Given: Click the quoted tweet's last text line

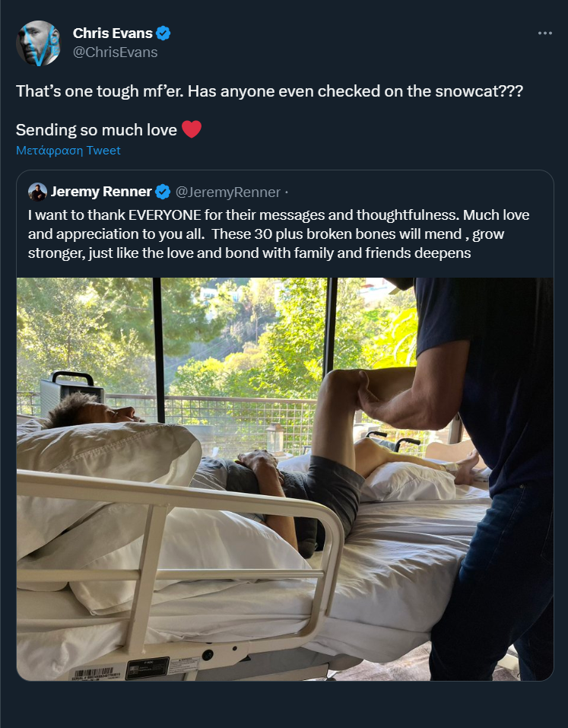Looking at the screenshot, I should [x=249, y=253].
